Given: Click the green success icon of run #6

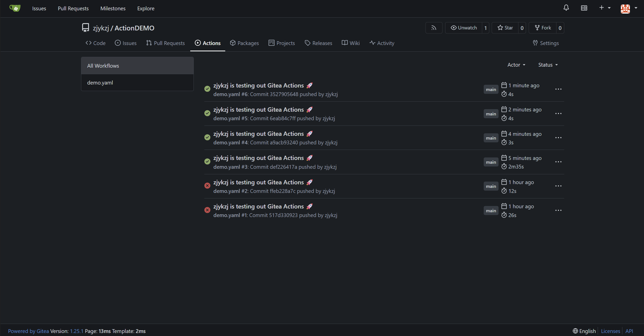Looking at the screenshot, I should (207, 89).
